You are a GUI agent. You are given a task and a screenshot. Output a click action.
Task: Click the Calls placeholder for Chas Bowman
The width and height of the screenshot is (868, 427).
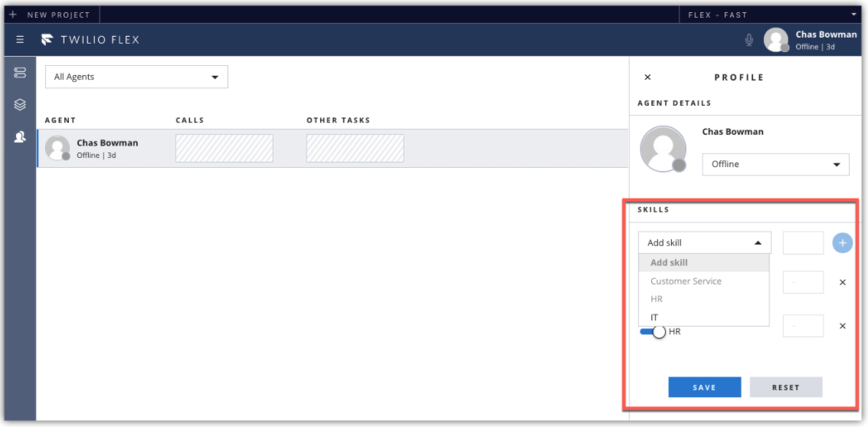point(224,149)
